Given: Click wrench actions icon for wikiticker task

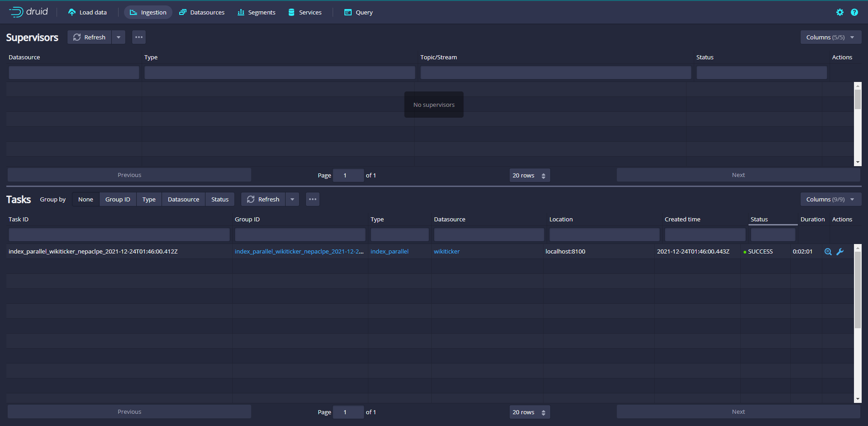Looking at the screenshot, I should tap(840, 252).
